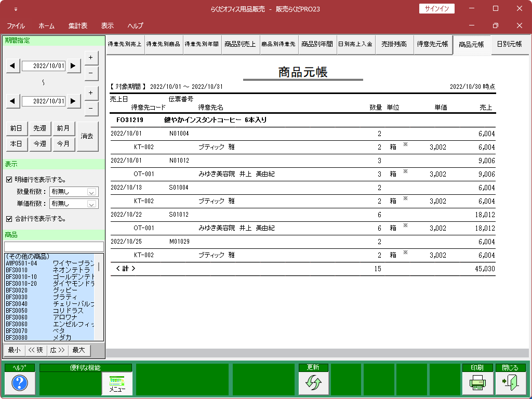Click minus button beside start date

(x=91, y=73)
